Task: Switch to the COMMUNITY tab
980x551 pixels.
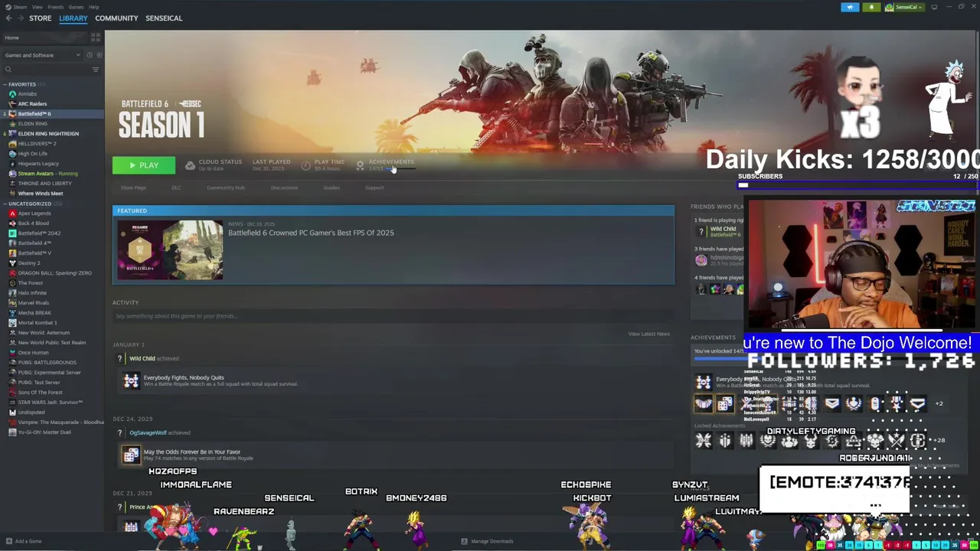Action: (116, 18)
